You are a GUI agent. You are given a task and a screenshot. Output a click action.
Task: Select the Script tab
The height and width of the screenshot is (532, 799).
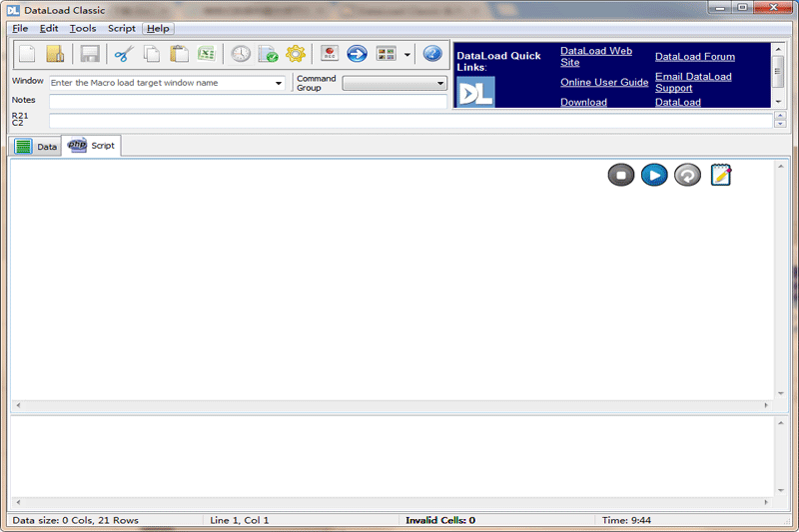coord(91,146)
